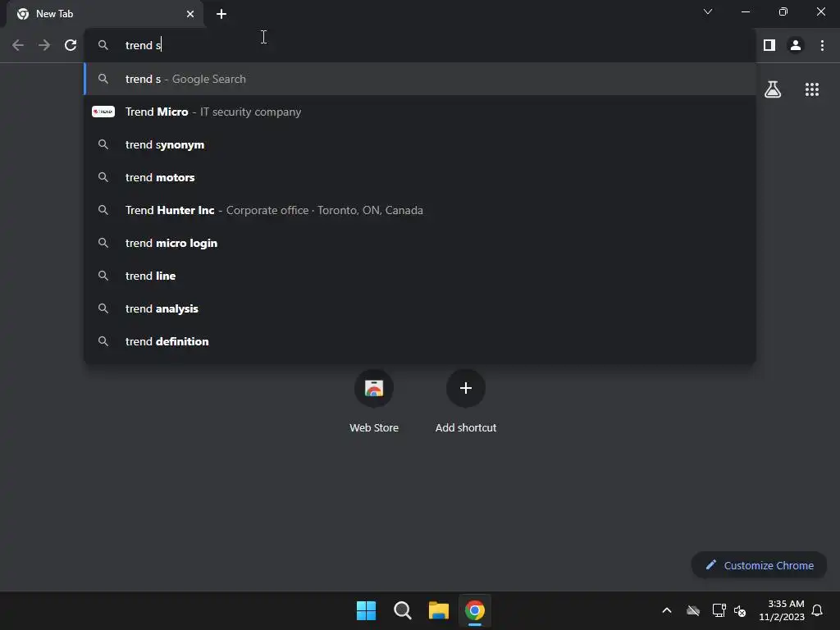Click the Add shortcut button
This screenshot has height=630, width=840.
click(466, 402)
